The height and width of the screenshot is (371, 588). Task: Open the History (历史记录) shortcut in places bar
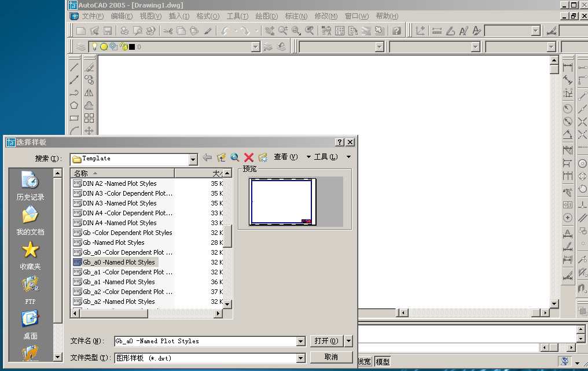coord(30,186)
